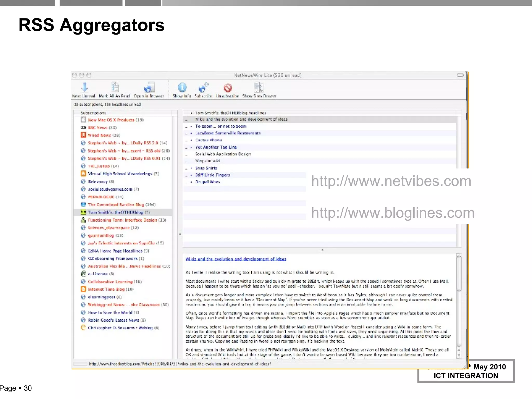Image resolution: width=532 pixels, height=399 pixels.
Task: Select Christopher D. Sessums Weblog feed
Action: pos(123,328)
